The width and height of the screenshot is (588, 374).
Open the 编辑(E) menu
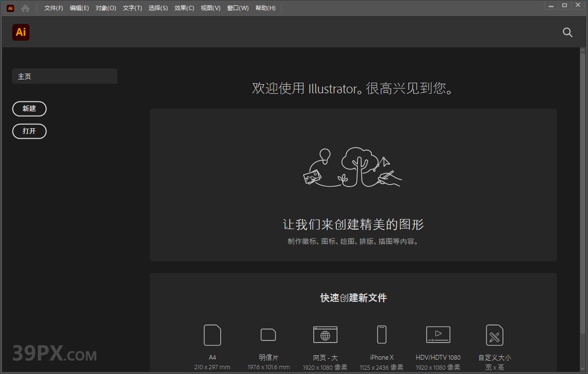click(x=79, y=8)
